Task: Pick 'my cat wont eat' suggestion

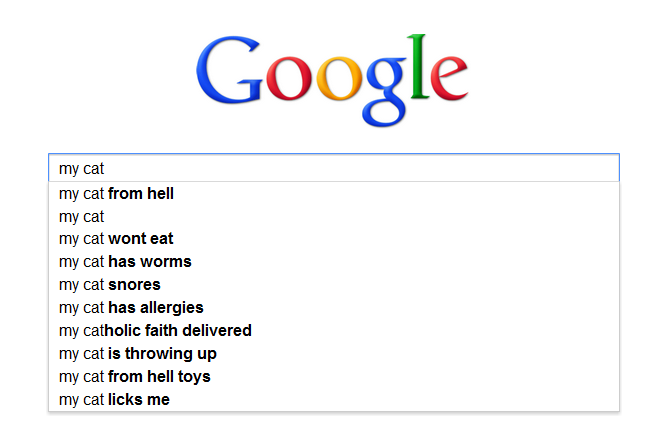Action: [116, 239]
